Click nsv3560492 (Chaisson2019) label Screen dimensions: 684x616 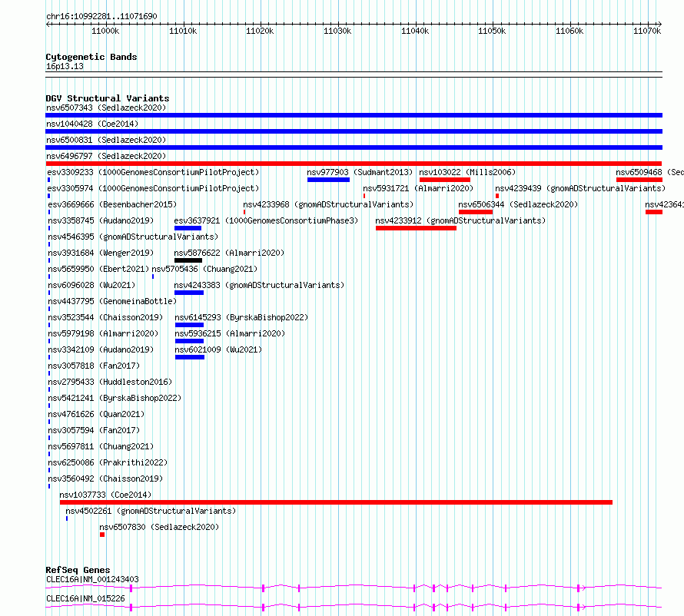[105, 479]
